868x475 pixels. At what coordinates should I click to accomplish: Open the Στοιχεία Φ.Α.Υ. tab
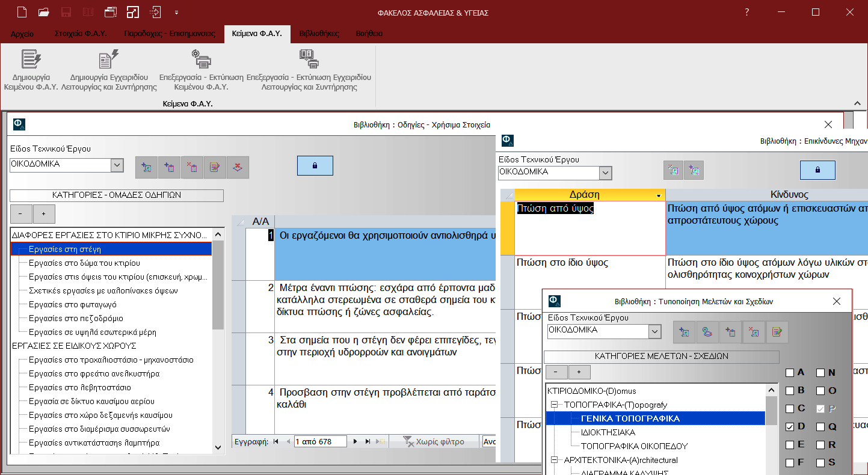(x=81, y=34)
